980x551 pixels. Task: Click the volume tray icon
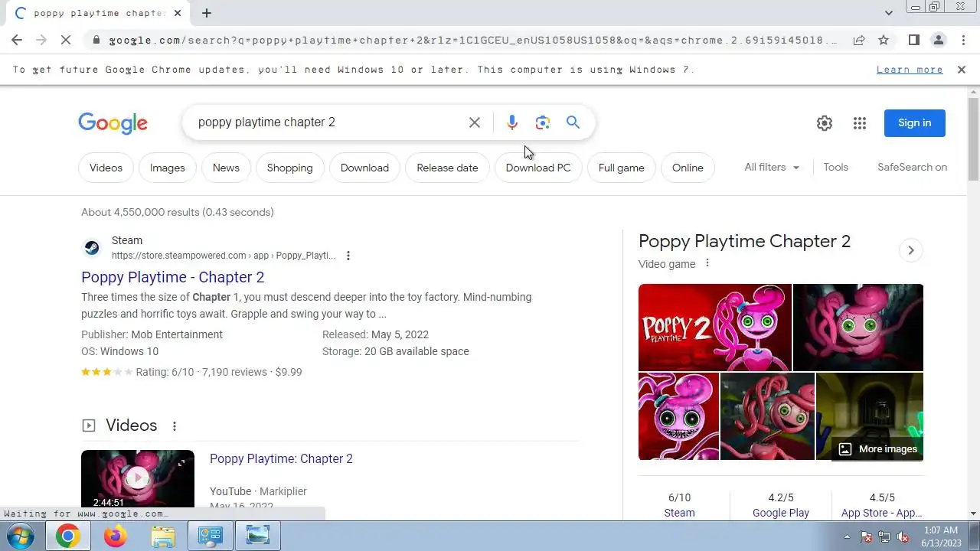(903, 536)
